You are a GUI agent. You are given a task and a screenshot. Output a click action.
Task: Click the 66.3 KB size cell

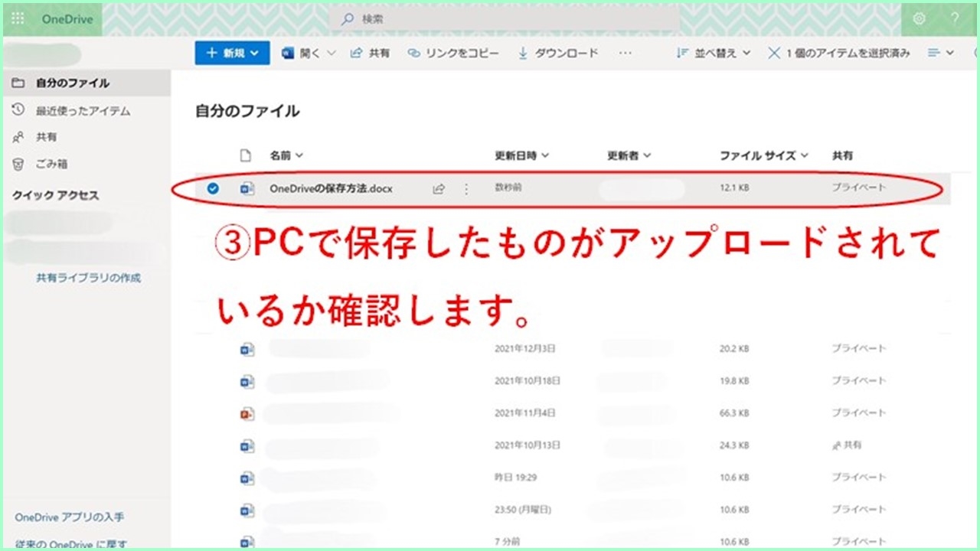pos(734,412)
